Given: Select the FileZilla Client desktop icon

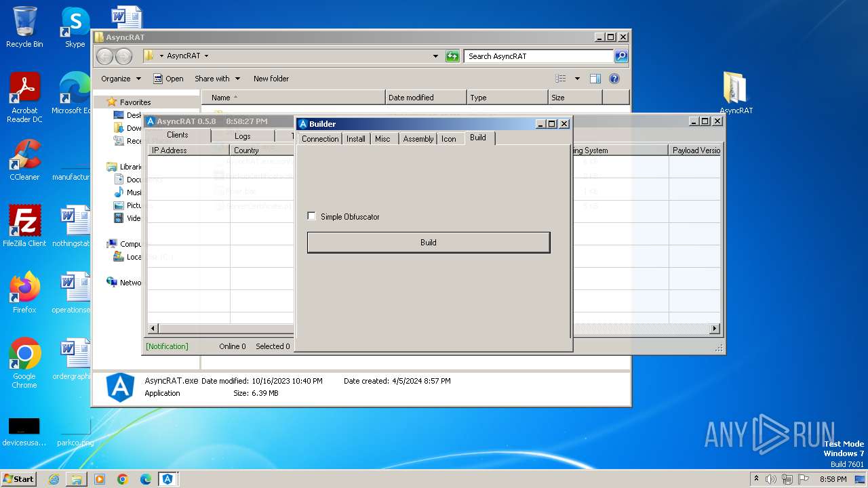Looking at the screenshot, I should [24, 226].
